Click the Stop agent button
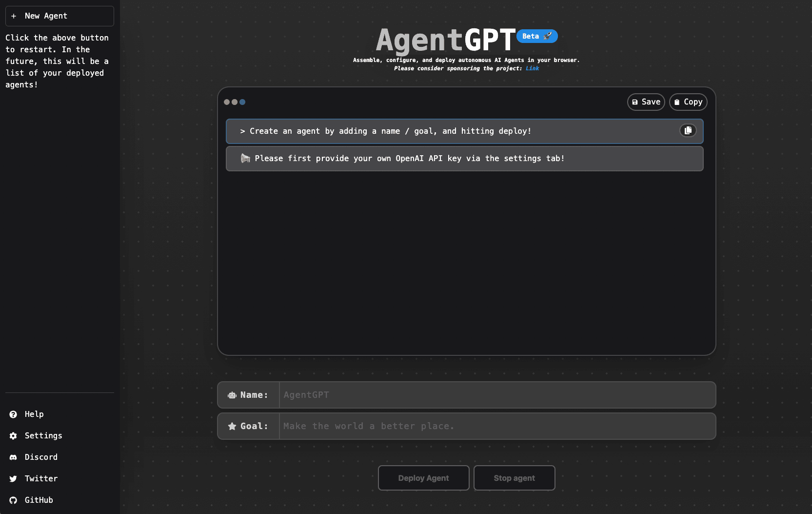This screenshot has height=514, width=812. tap(514, 478)
